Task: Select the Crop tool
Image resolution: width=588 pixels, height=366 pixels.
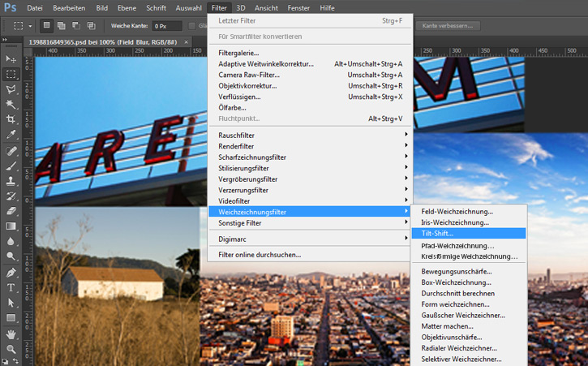Action: click(x=11, y=120)
